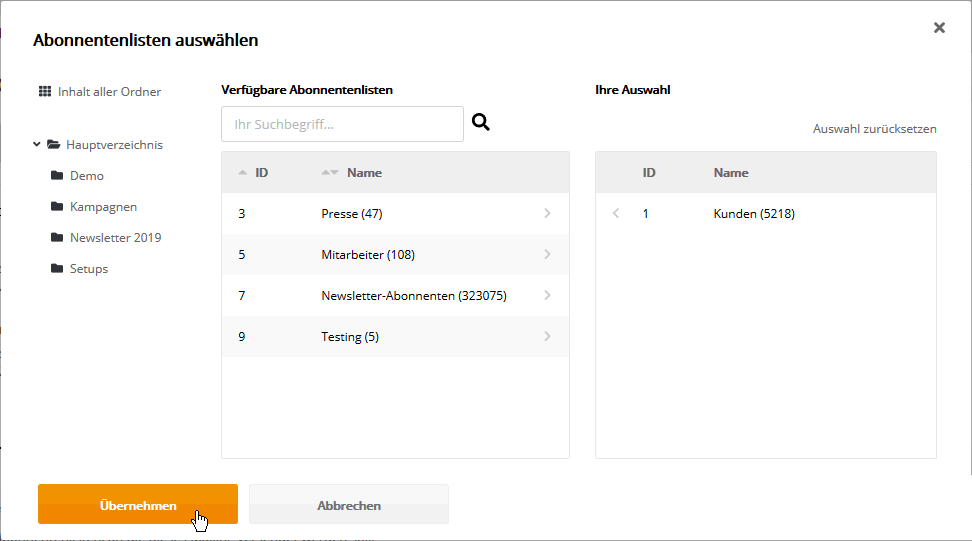972x541 pixels.
Task: Reset selection via Auswahl zurücksetzen
Action: pos(875,129)
